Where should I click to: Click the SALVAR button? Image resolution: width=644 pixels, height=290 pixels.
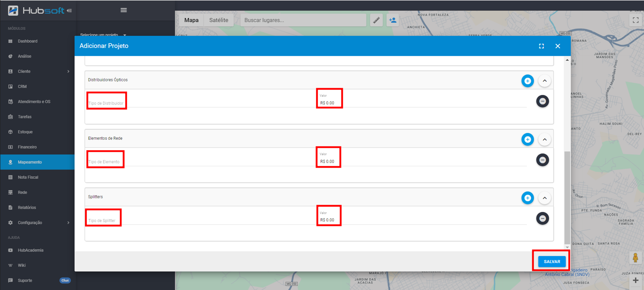(x=552, y=262)
